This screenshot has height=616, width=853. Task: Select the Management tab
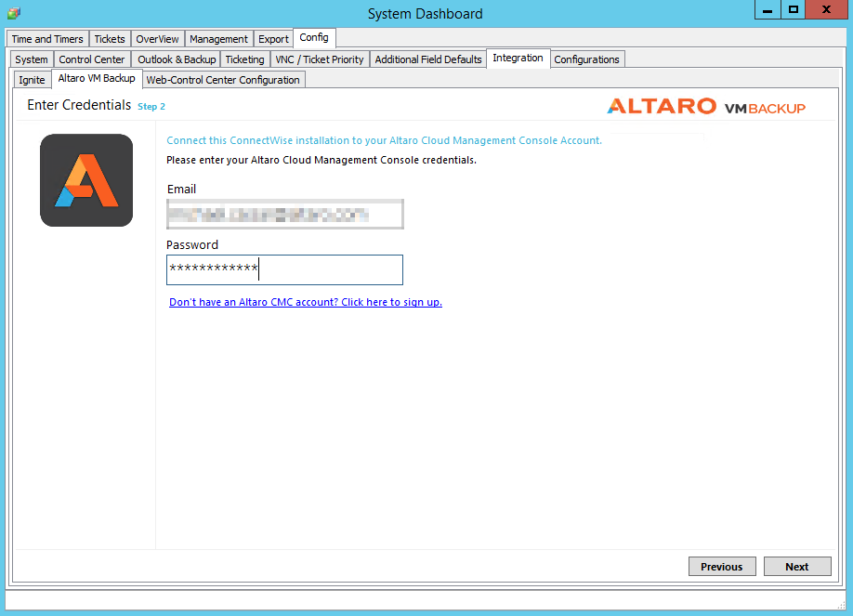click(x=218, y=39)
